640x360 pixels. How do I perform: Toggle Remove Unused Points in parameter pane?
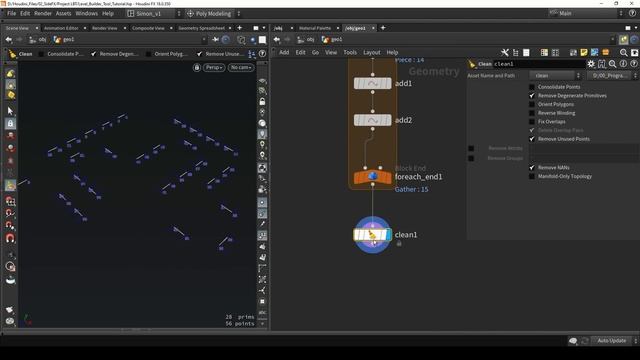click(x=532, y=139)
